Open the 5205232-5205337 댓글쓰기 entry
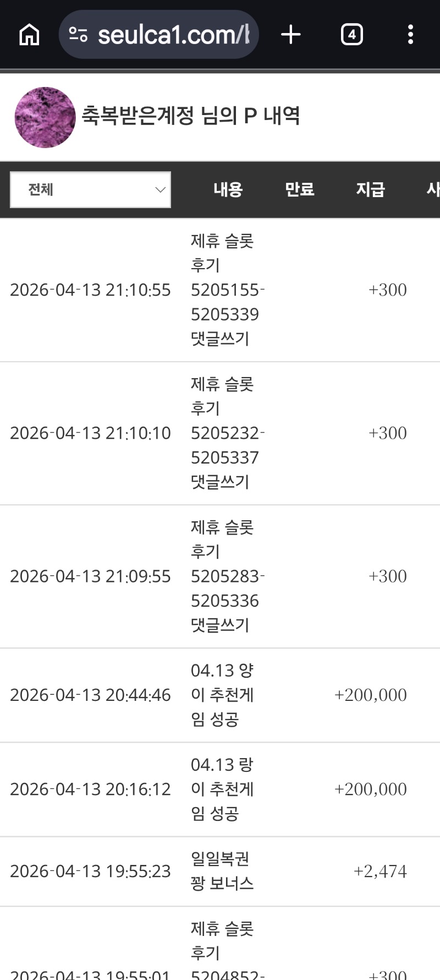The height and width of the screenshot is (980, 440). (227, 433)
